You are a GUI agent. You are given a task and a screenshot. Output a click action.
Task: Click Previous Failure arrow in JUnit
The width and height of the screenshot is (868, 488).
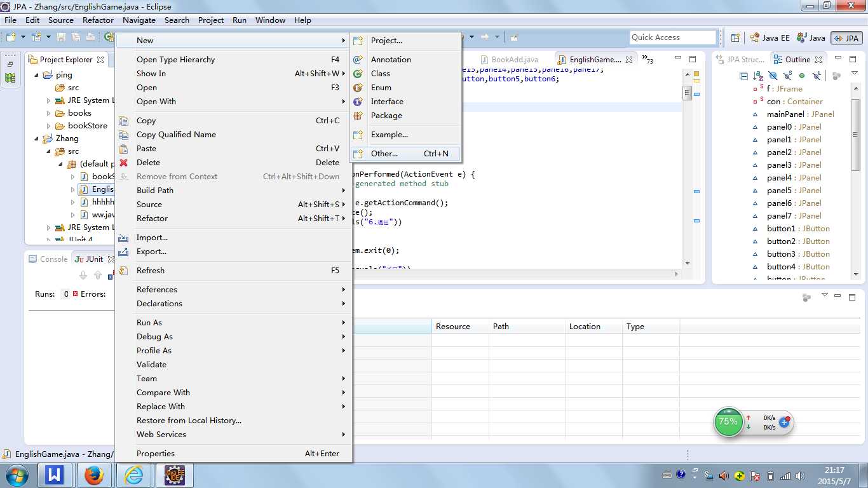point(98,275)
